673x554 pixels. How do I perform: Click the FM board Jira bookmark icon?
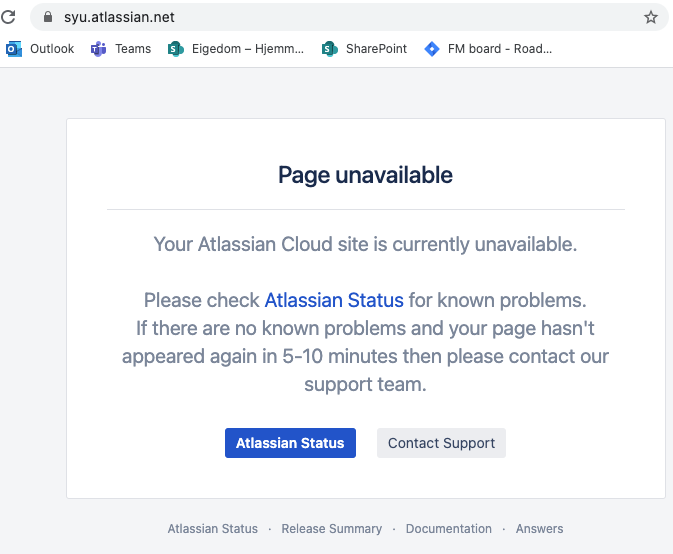(x=432, y=49)
